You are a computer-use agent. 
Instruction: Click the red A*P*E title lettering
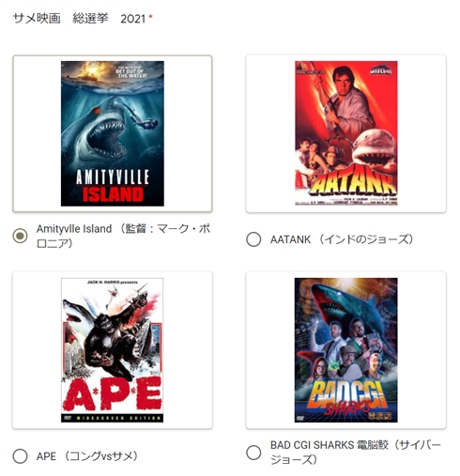click(113, 395)
